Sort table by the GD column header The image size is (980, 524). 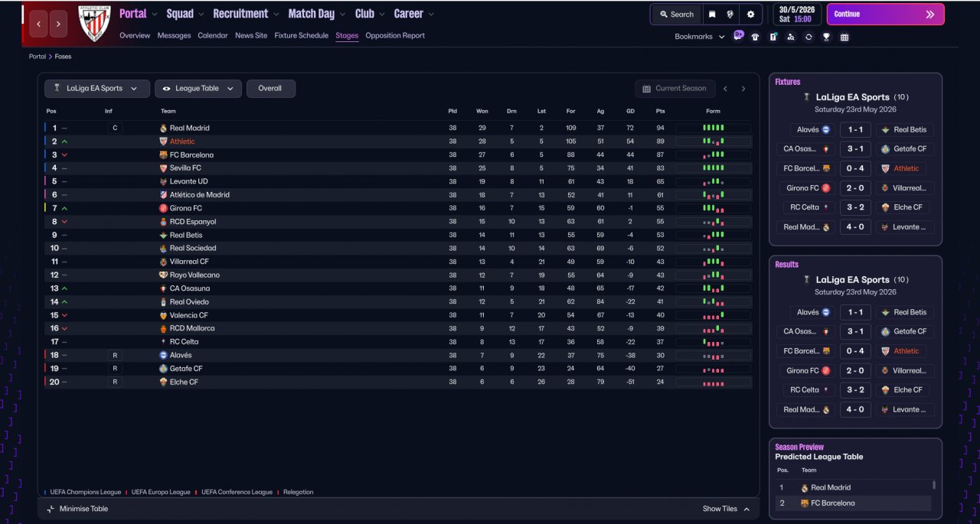(630, 111)
